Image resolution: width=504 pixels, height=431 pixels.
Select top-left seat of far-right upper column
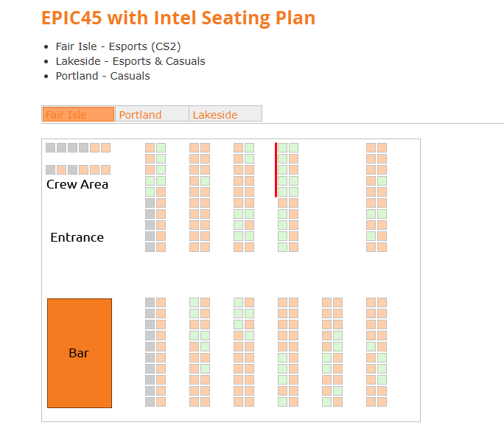pos(371,148)
